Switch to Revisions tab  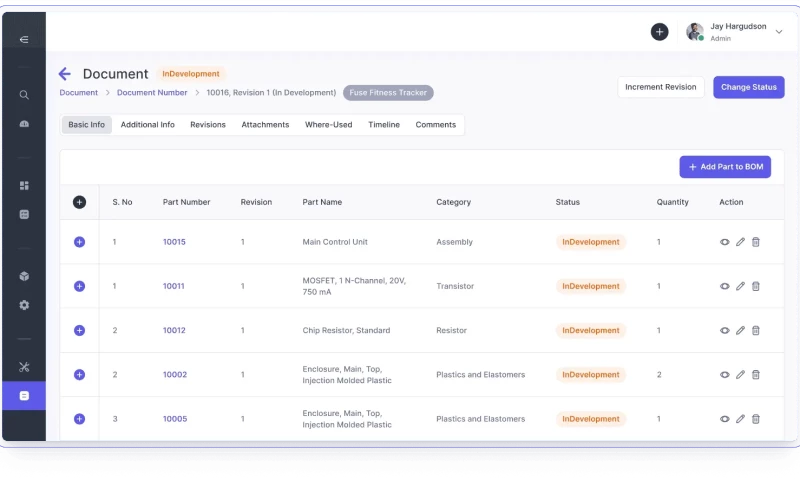(x=208, y=124)
